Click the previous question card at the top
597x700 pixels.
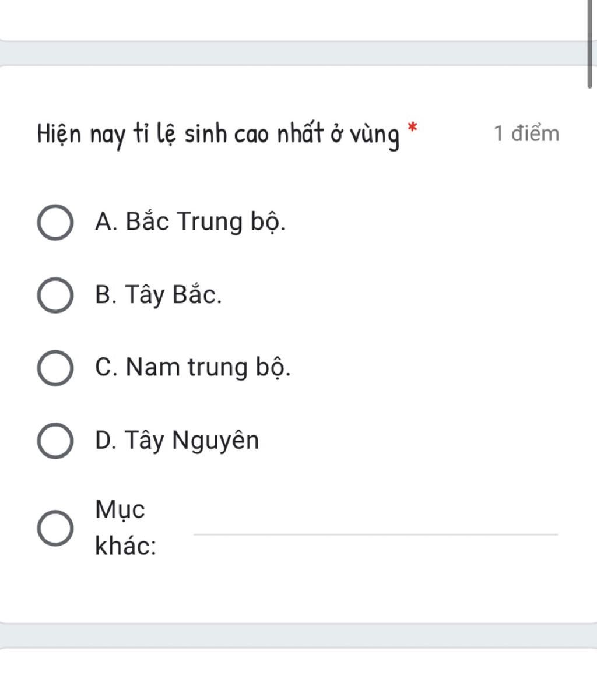click(x=292, y=19)
